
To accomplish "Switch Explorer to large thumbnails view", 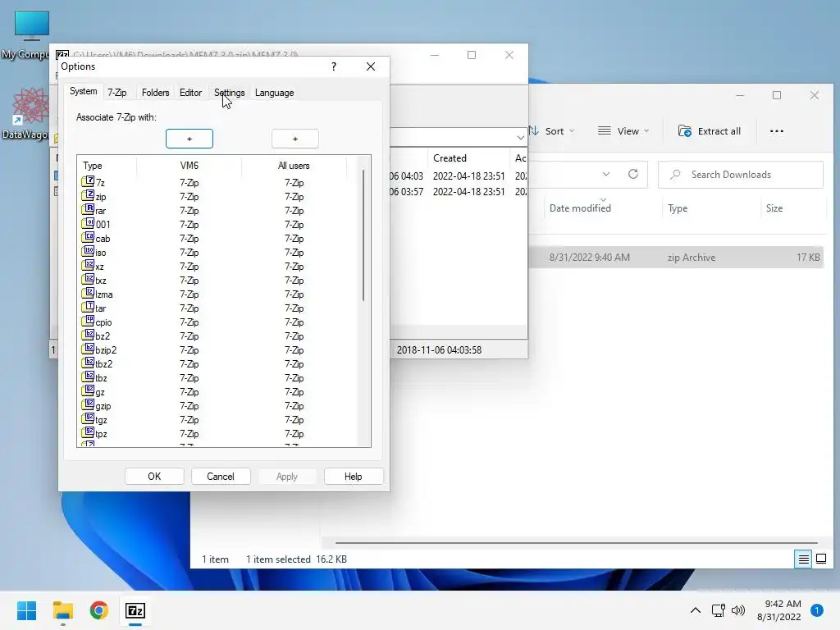I will (x=820, y=559).
